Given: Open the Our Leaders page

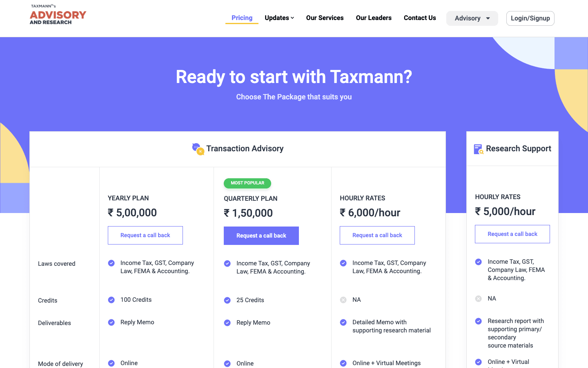Looking at the screenshot, I should (374, 18).
